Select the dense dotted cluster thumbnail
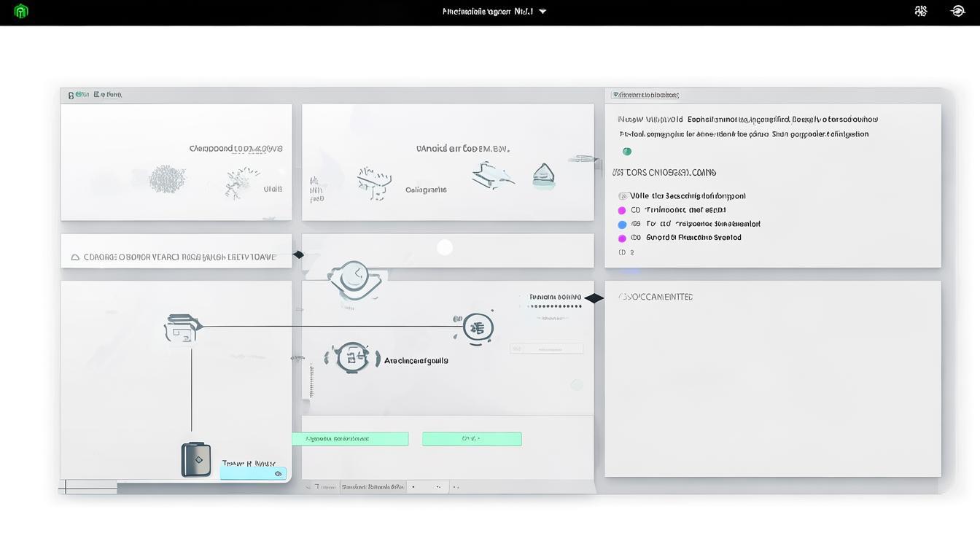 point(167,179)
